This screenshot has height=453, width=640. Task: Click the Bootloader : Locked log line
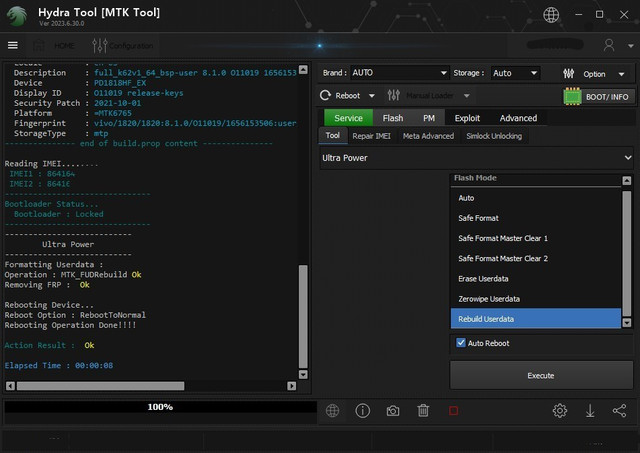(x=58, y=214)
